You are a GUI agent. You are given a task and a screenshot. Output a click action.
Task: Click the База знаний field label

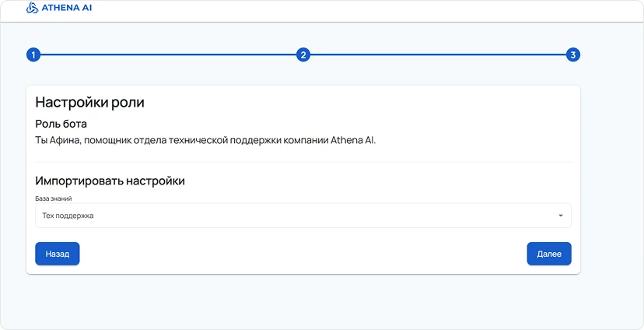click(54, 198)
